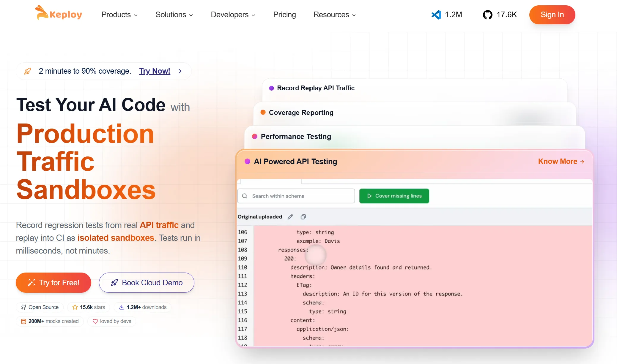Click the copy icon beside Original.uploaded
Viewport: 617px width, 364px height.
pos(303,217)
